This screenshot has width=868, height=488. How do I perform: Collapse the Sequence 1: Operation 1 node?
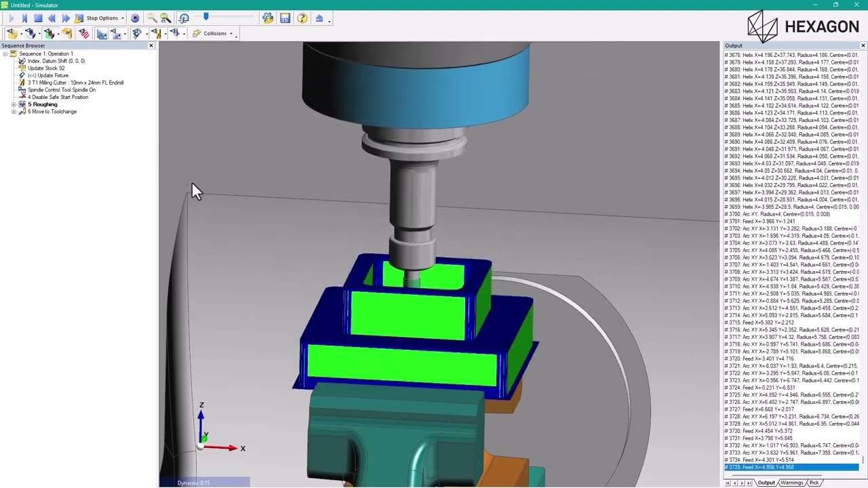coord(5,54)
